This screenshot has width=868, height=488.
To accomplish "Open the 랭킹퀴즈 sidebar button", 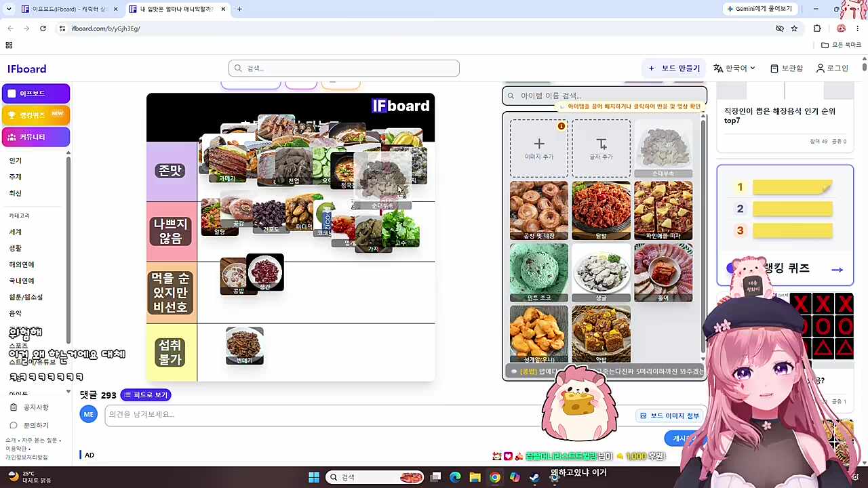I will [36, 115].
